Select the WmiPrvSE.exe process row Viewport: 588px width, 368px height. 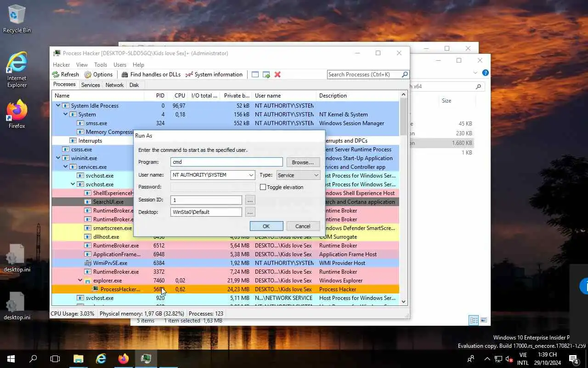(225, 263)
